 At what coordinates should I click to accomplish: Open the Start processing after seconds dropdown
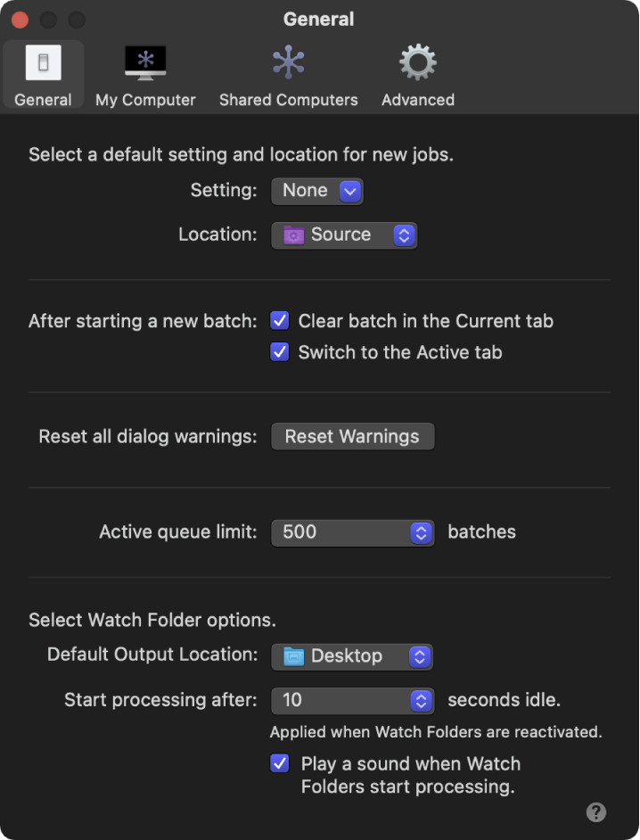coord(421,701)
